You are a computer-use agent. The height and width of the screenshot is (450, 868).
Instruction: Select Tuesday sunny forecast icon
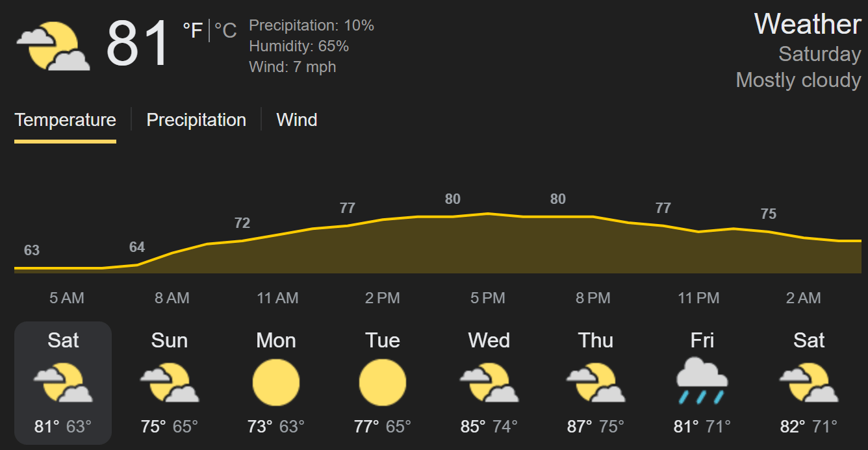(383, 382)
